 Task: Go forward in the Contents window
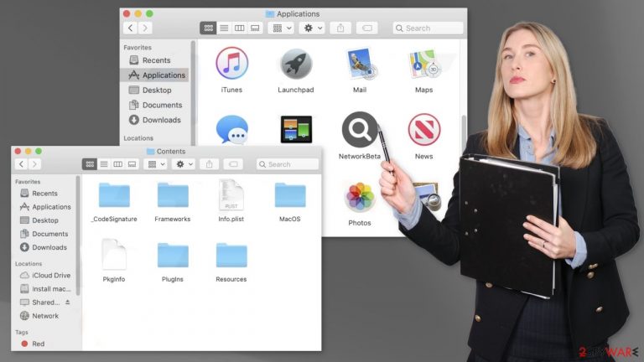click(34, 164)
